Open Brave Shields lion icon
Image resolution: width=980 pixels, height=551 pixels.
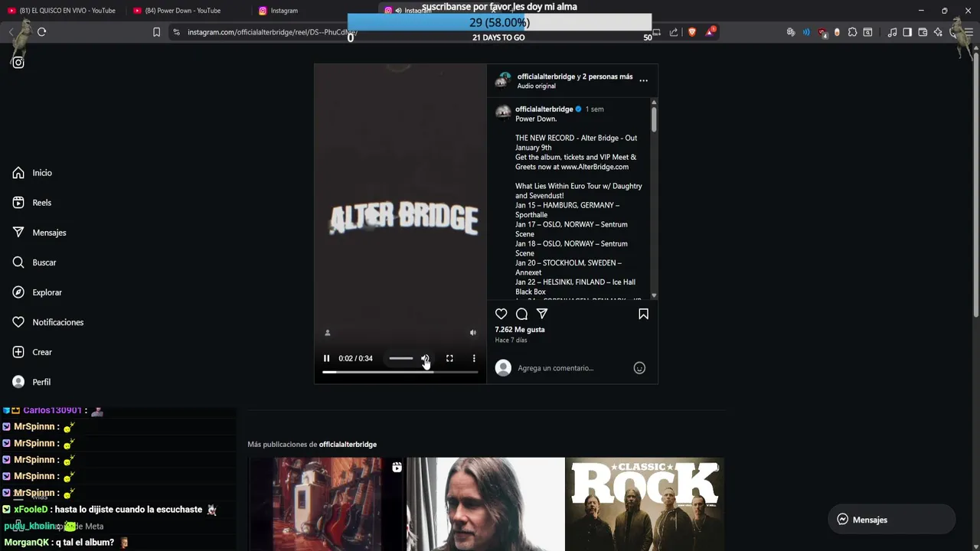pos(692,32)
